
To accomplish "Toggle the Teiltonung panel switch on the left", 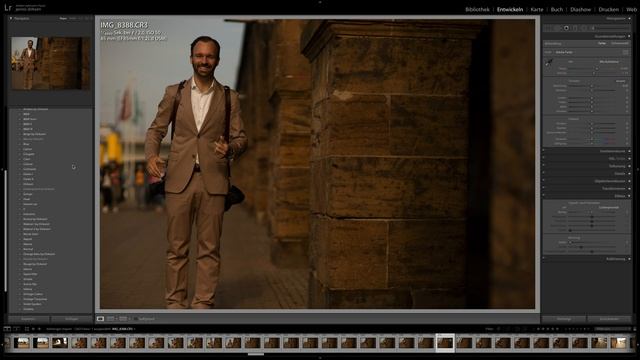I will tap(544, 166).
